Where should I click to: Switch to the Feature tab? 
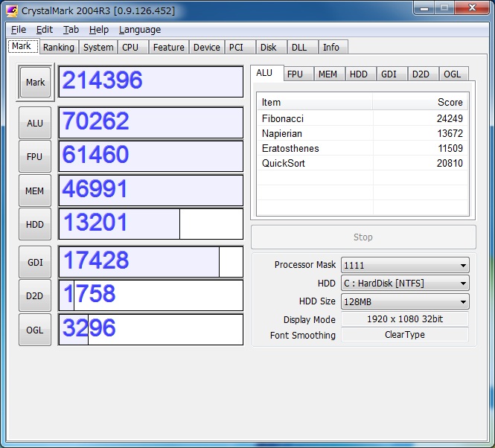(x=169, y=47)
